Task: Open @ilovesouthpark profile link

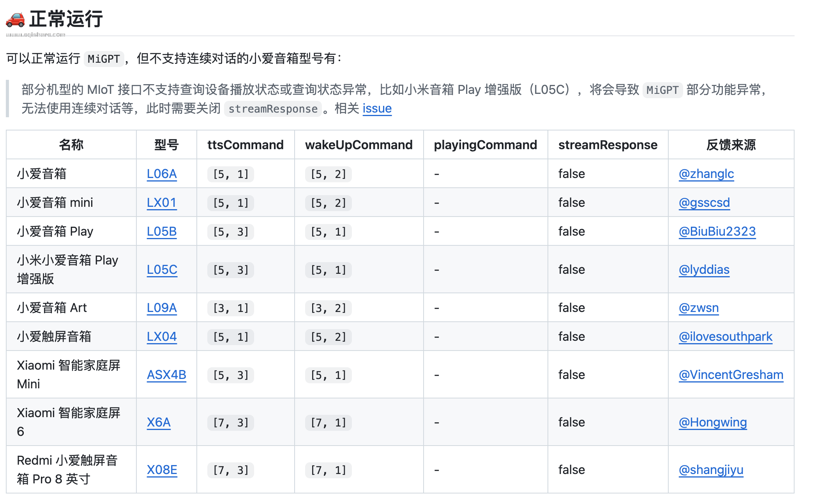Action: 725,337
